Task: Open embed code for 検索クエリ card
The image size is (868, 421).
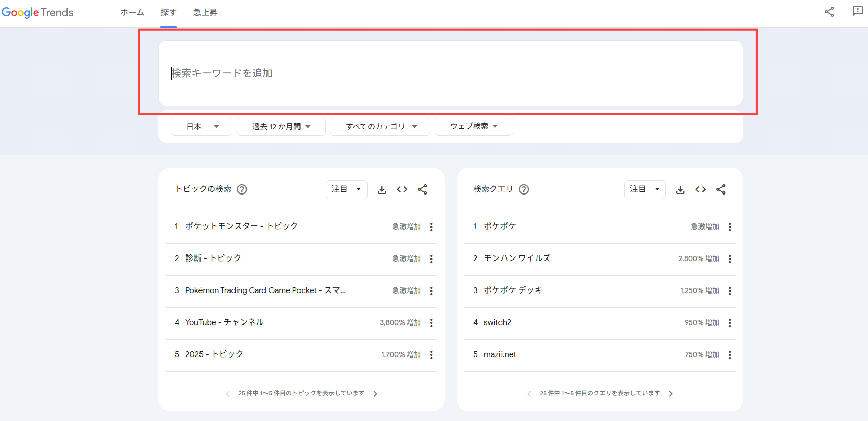Action: 700,189
